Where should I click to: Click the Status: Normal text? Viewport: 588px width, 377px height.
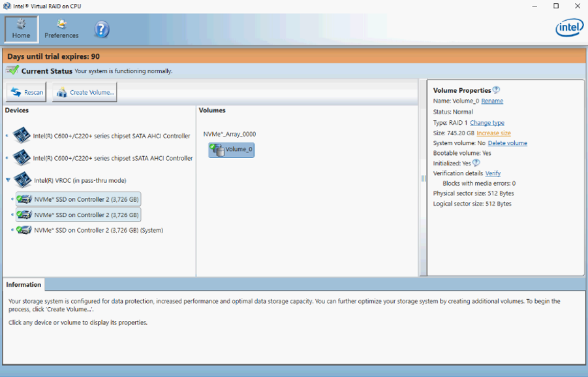pos(453,112)
